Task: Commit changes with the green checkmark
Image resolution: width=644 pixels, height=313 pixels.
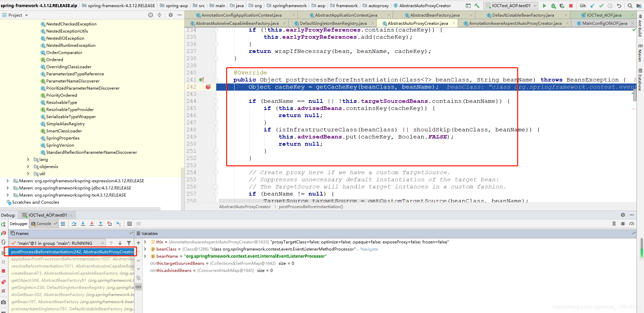Action: [601, 6]
